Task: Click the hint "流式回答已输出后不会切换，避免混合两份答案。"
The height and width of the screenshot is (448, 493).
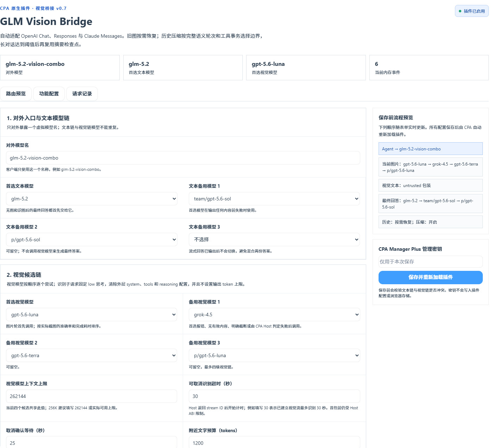Action: coord(231,251)
